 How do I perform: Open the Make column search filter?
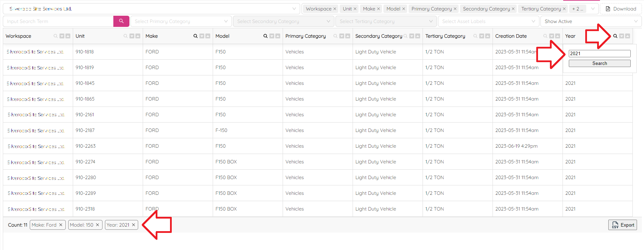coord(196,36)
